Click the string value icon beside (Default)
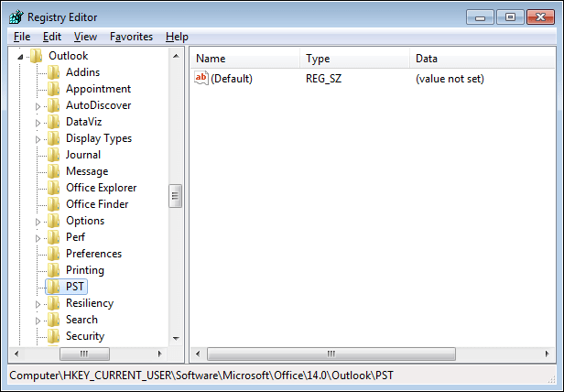 [x=201, y=78]
